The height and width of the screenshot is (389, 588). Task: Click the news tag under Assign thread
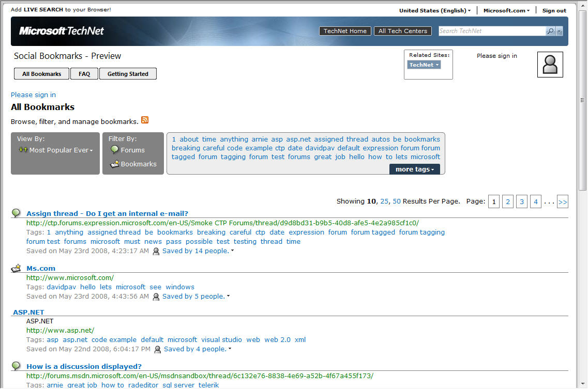pyautogui.click(x=153, y=242)
